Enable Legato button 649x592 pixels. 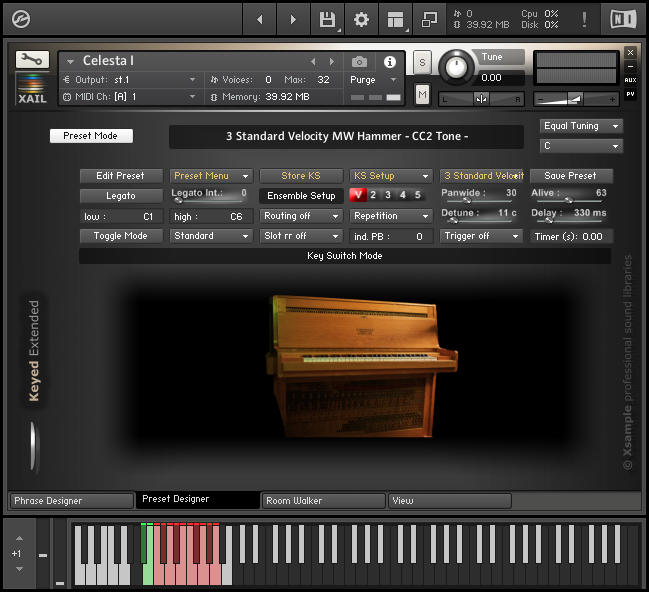pos(121,196)
